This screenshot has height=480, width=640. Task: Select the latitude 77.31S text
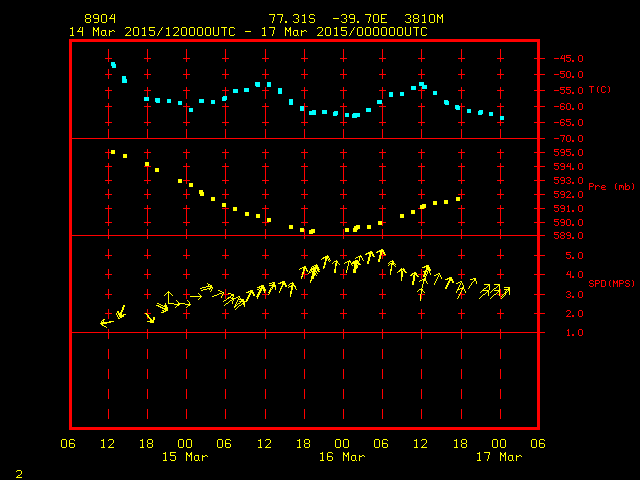pos(292,19)
